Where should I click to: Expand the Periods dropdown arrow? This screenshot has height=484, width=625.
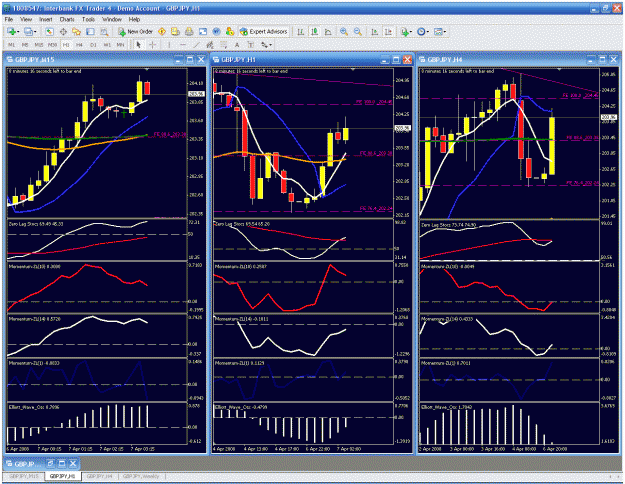coord(428,31)
